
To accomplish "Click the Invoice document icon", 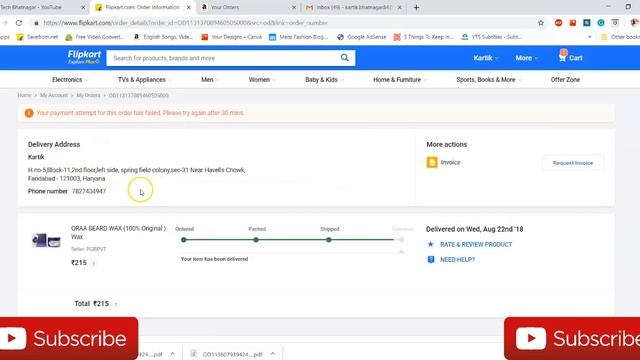I will coord(432,162).
